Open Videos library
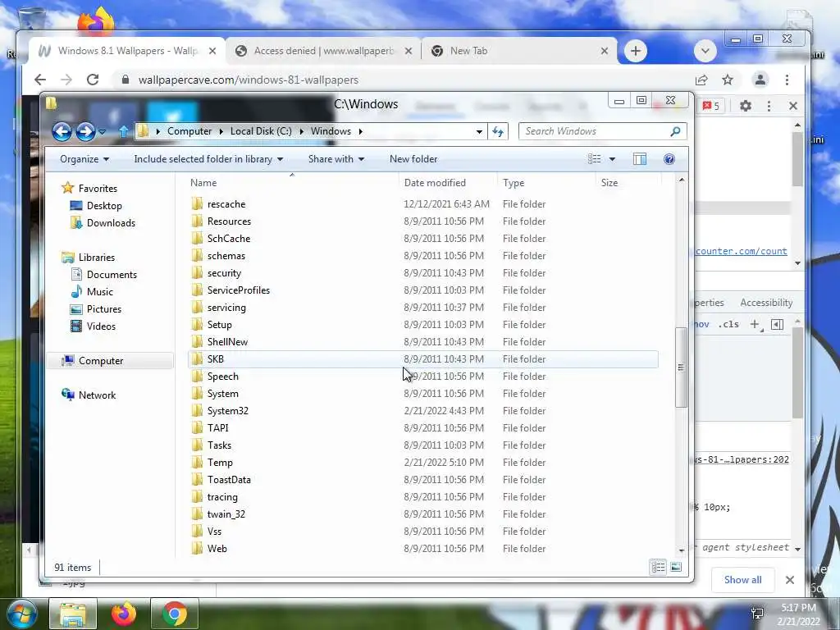Screen dimensions: 840x630 point(101,326)
